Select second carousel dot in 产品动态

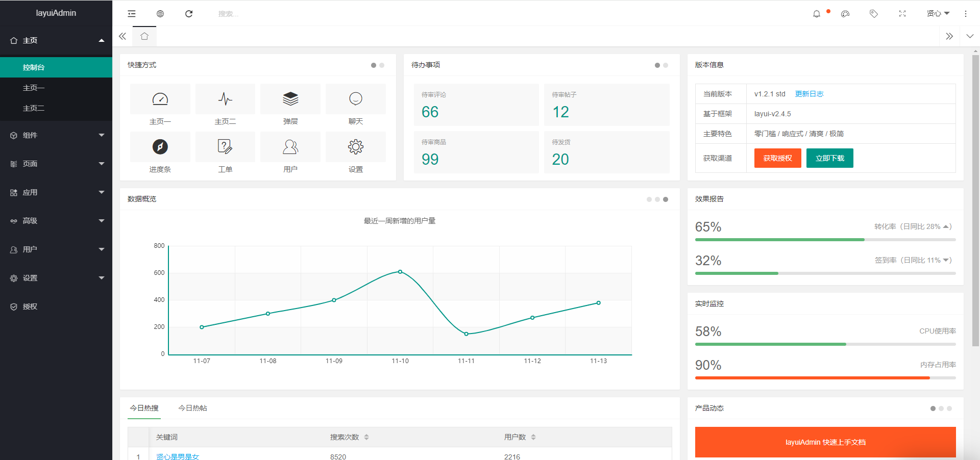click(x=941, y=408)
